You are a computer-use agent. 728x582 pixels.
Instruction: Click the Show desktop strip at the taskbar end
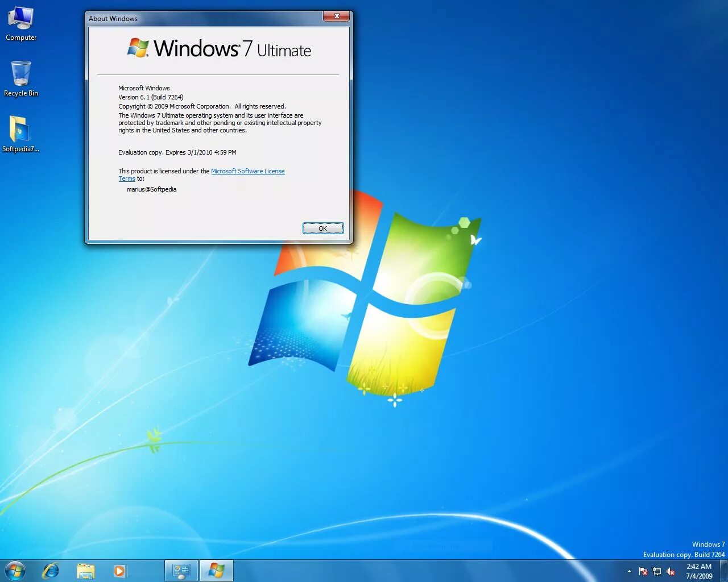[723, 571]
